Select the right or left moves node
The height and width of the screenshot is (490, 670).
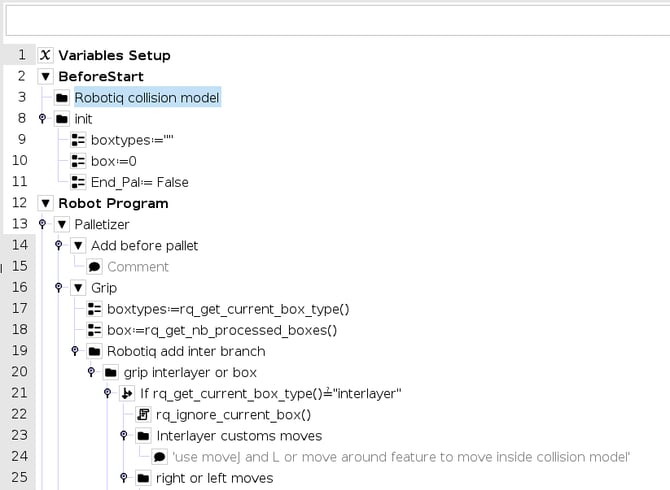214,478
